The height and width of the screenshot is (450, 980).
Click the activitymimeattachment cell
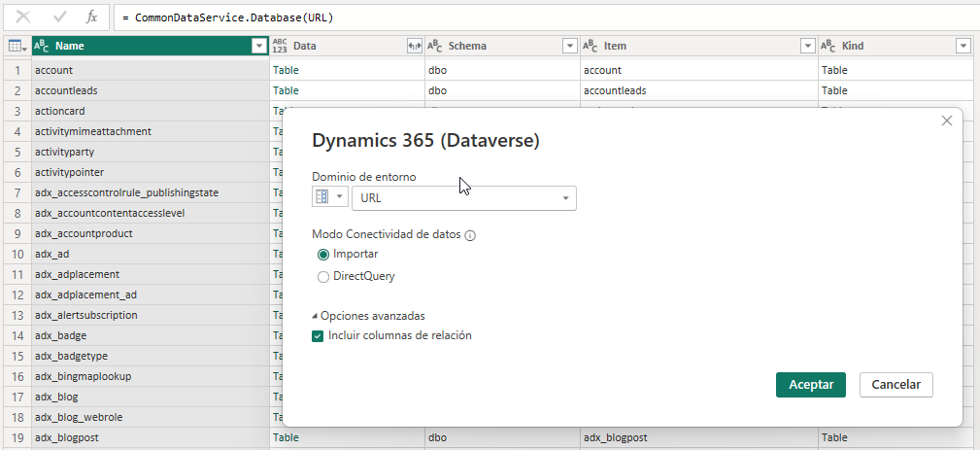tap(150, 131)
